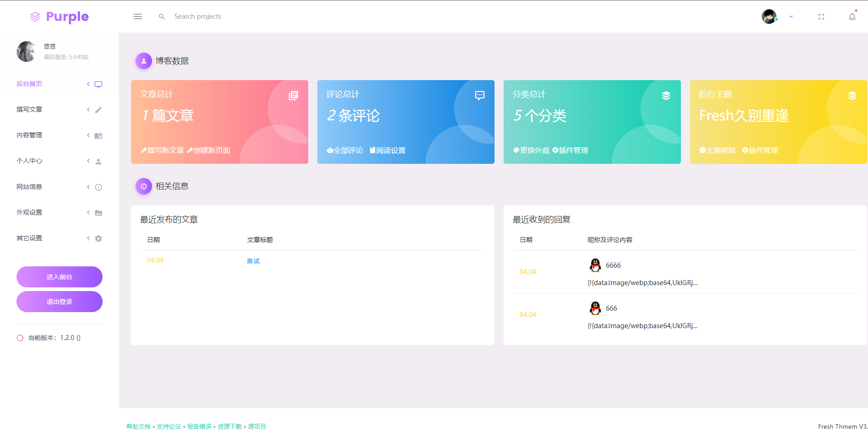Click 撰写新文章 on the pink stats card

point(163,150)
